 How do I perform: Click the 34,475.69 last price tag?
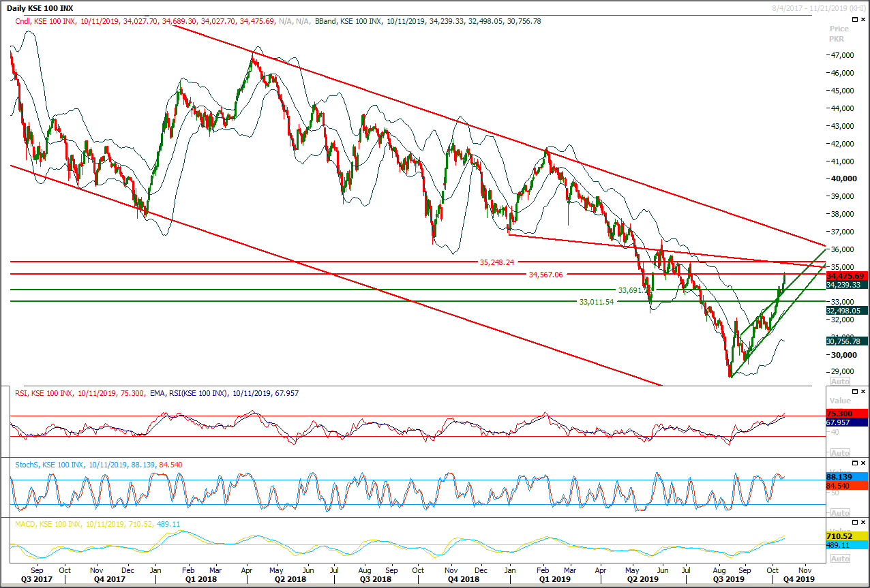click(846, 276)
